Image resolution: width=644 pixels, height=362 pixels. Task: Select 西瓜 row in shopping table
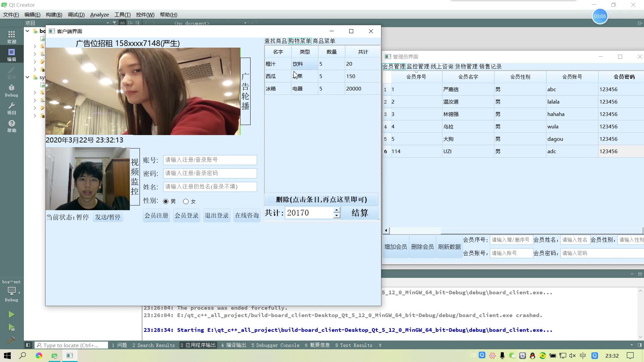point(322,76)
